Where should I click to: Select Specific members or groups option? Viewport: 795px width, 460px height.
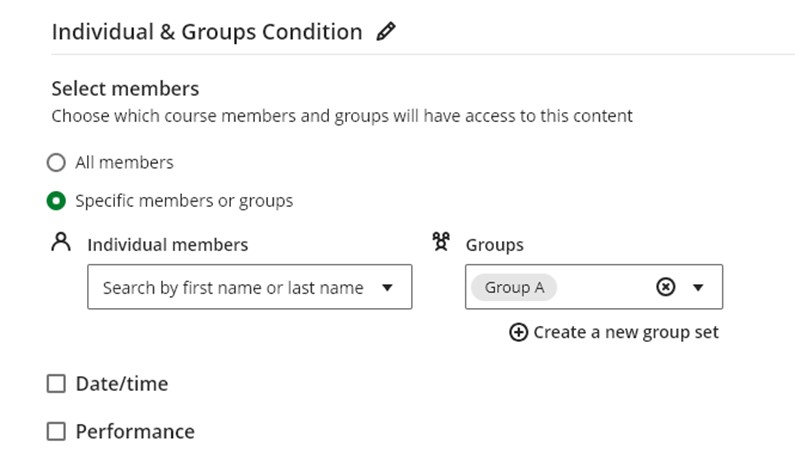coord(56,201)
